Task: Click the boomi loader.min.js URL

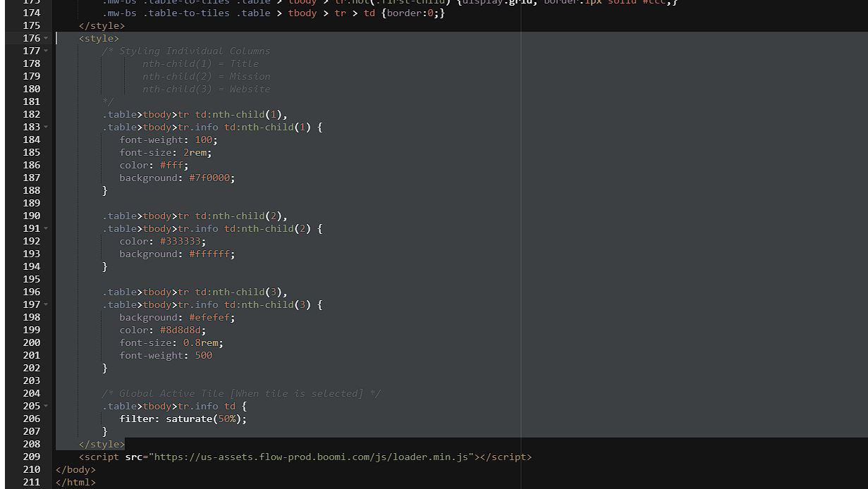Action: [x=311, y=457]
